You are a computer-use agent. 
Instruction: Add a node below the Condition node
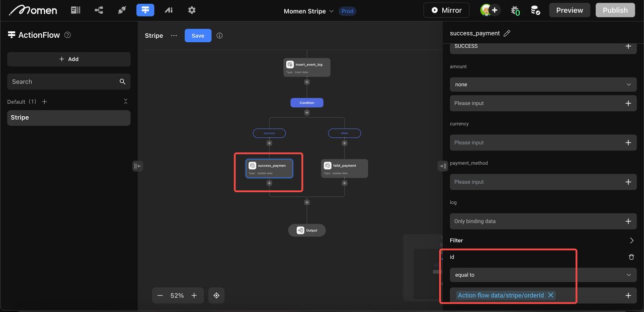(x=307, y=113)
